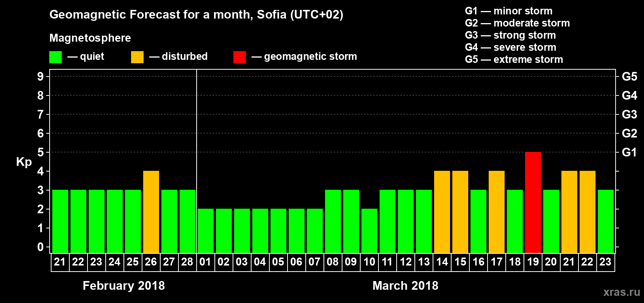Click the 'G4 — severe storm' legend text

click(x=511, y=47)
